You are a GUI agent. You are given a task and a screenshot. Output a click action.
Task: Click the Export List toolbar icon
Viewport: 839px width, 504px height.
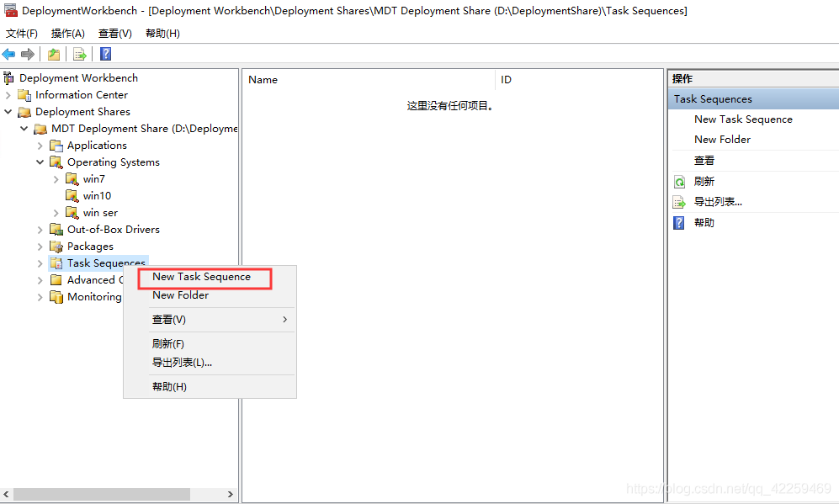80,54
